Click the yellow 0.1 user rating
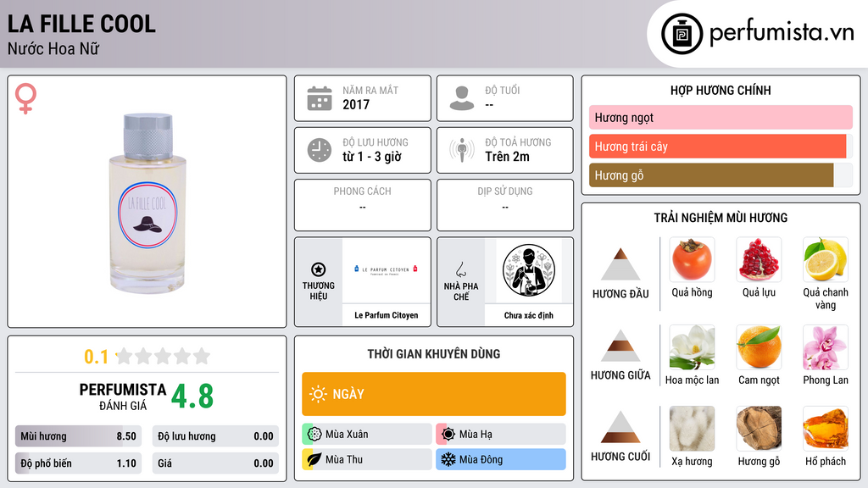Image resolution: width=868 pixels, height=488 pixels. tap(96, 357)
